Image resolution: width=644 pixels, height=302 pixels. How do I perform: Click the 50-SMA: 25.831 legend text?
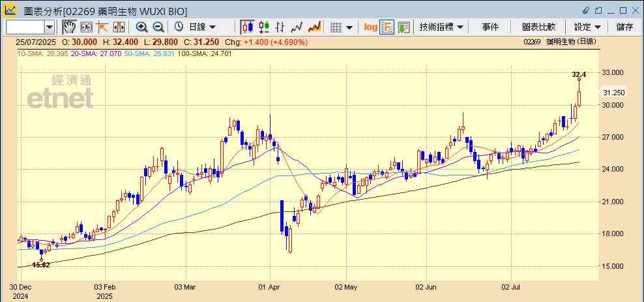pyautogui.click(x=148, y=53)
